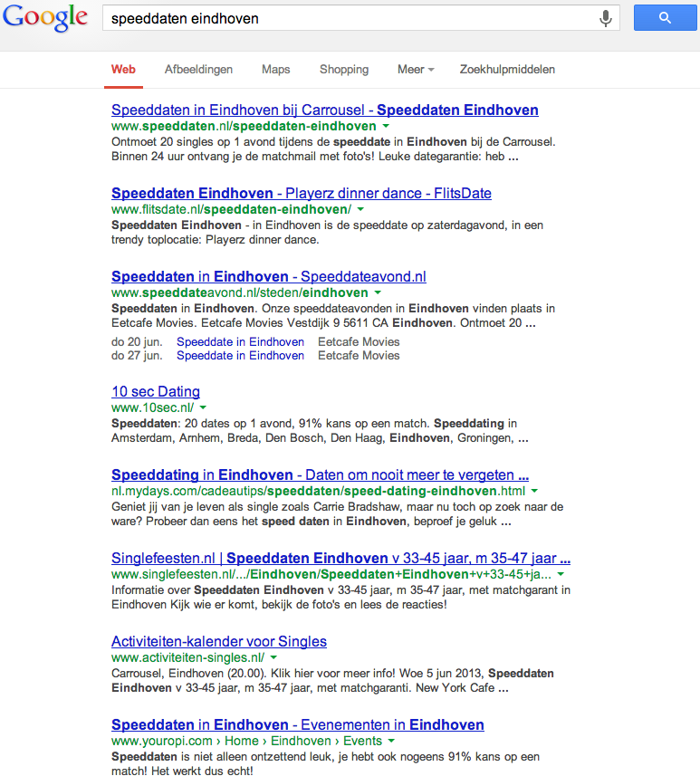Click 'Eetcafe Movies' text beside do 20 jun.
700x776 pixels.
tap(359, 342)
